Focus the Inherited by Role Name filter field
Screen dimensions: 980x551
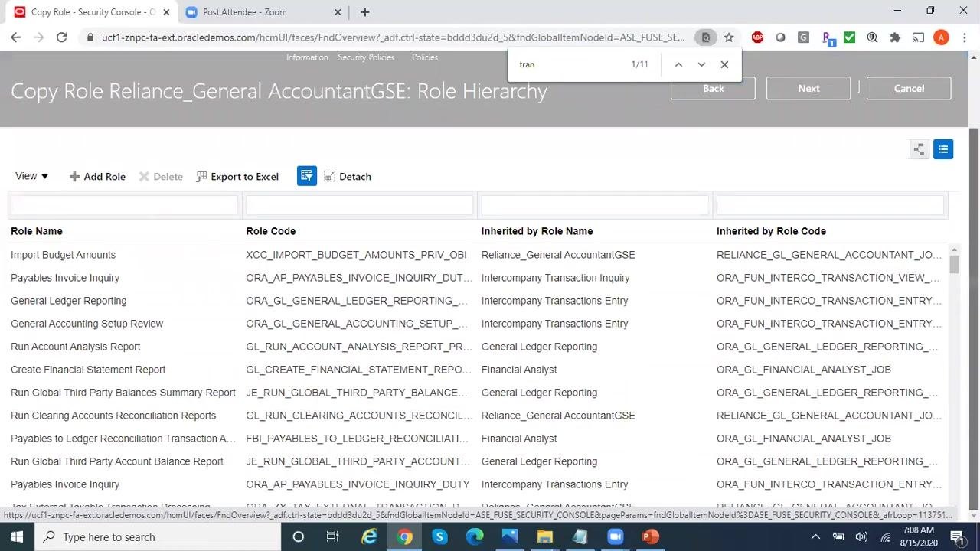tap(595, 204)
